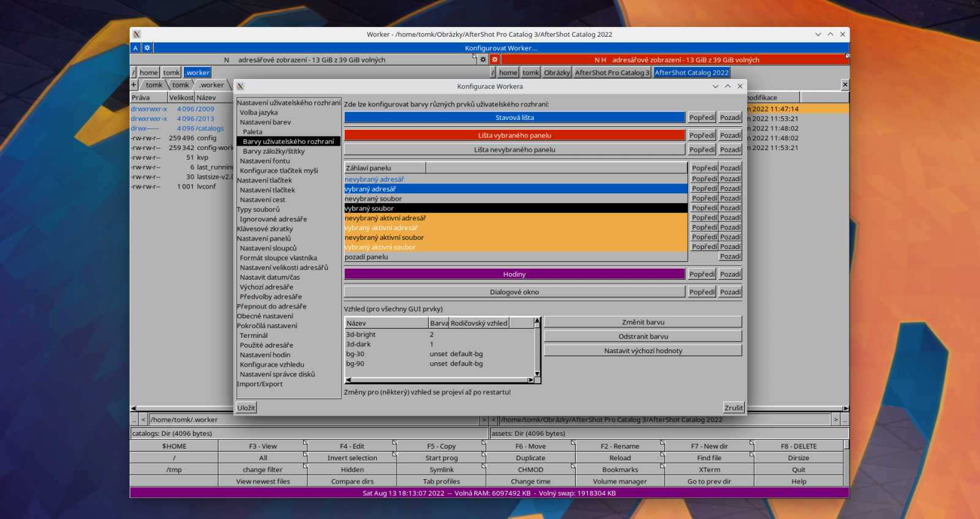The image size is (980, 519).
Task: Change 'Popředí' color for Stavová lišta
Action: 702,118
